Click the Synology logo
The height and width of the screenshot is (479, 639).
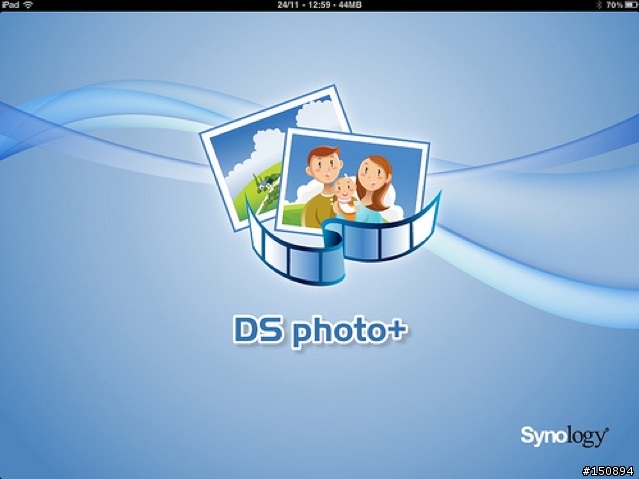coord(564,437)
